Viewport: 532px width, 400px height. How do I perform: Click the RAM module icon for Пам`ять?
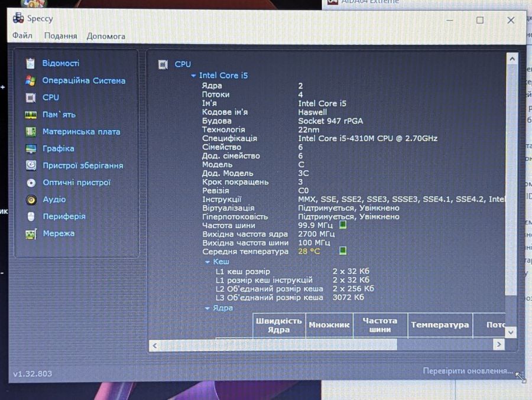tap(31, 115)
